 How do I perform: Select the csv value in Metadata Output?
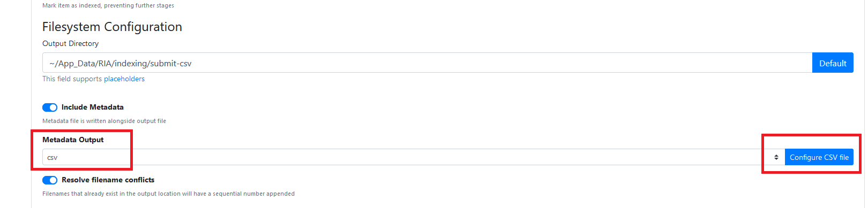(53, 158)
